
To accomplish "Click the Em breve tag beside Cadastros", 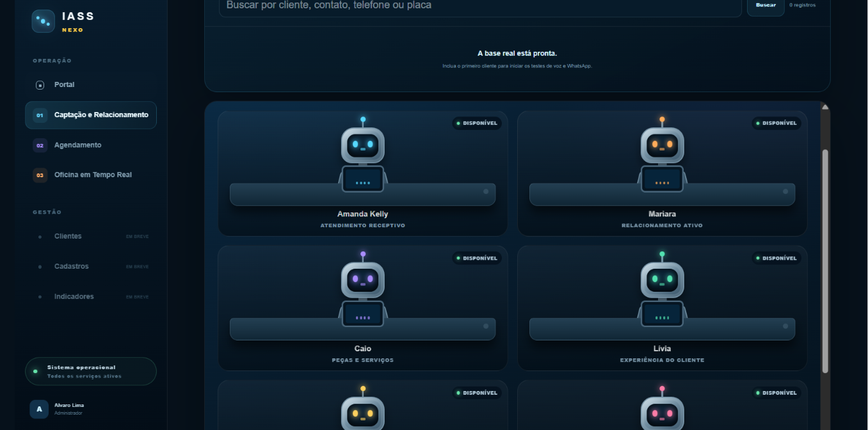I will point(137,267).
